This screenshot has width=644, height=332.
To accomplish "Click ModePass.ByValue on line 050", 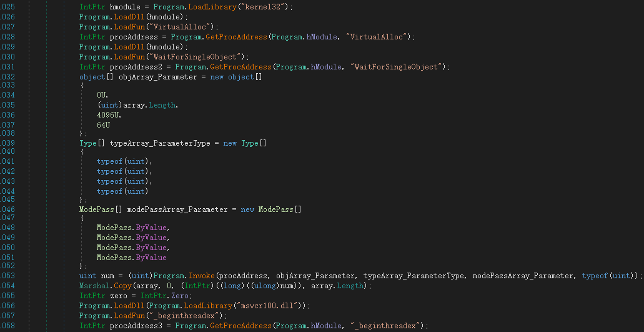I will [x=132, y=248].
